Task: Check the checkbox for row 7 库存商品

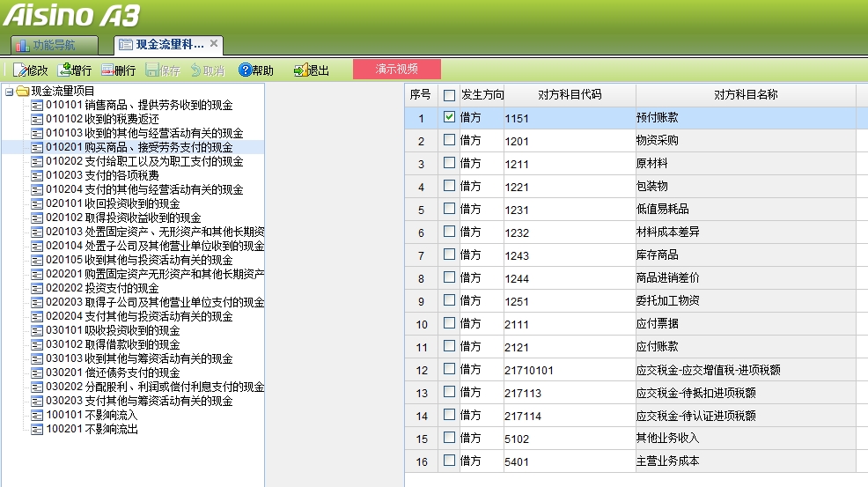Action: (x=450, y=254)
